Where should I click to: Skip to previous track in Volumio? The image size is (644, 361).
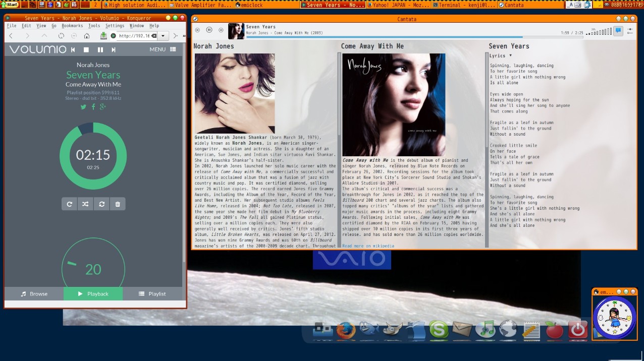(73, 49)
